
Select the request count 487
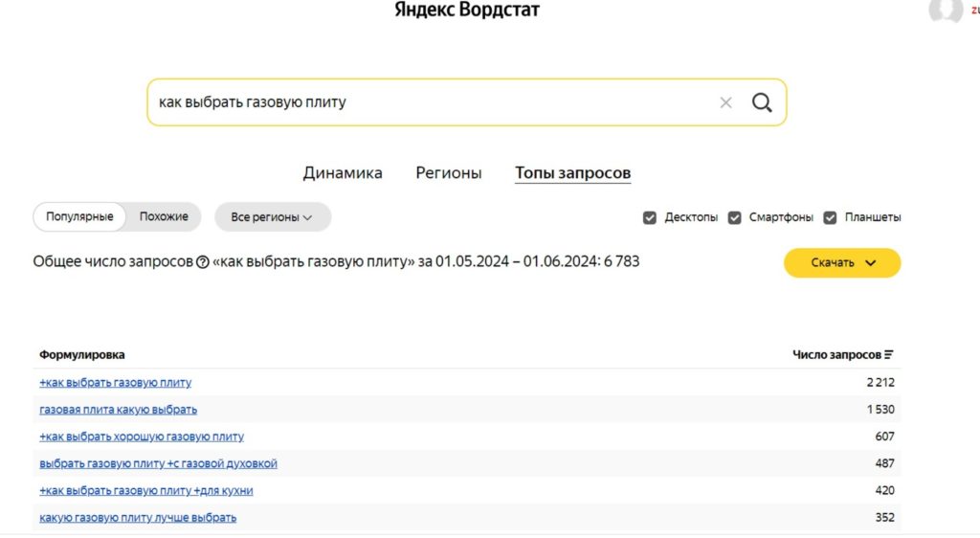point(885,463)
